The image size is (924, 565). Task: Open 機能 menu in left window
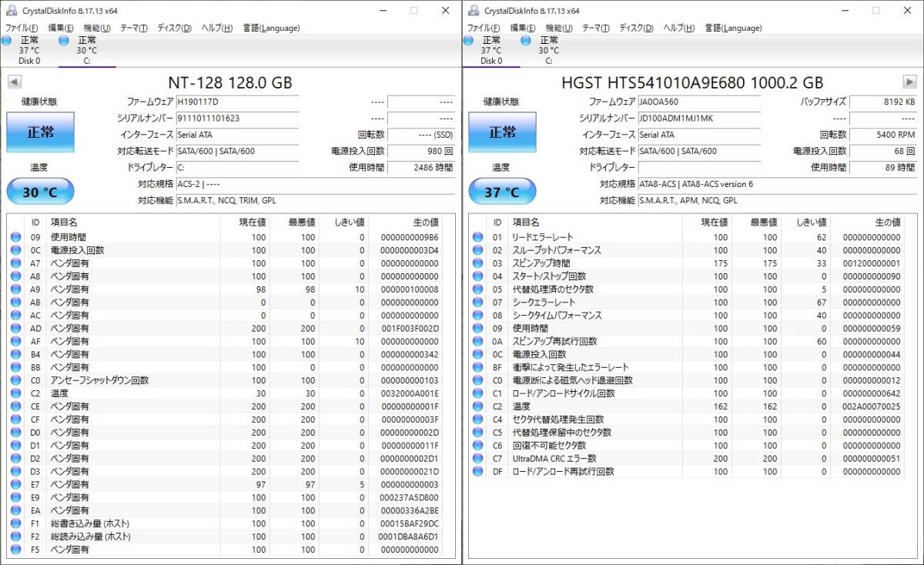coord(97,28)
